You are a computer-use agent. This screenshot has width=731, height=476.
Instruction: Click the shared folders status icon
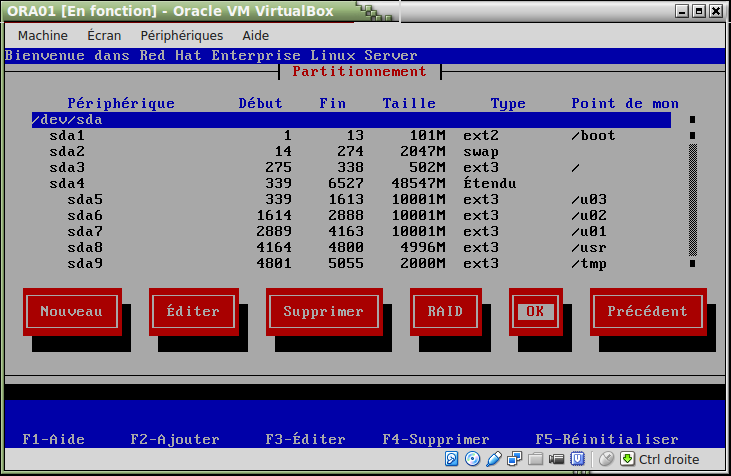(x=535, y=459)
